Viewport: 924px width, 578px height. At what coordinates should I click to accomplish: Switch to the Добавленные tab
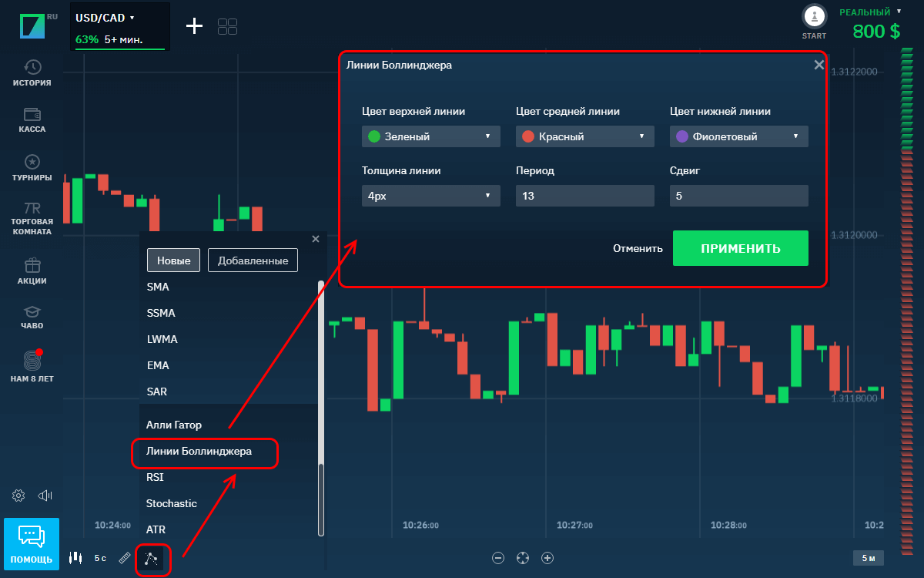pyautogui.click(x=253, y=260)
